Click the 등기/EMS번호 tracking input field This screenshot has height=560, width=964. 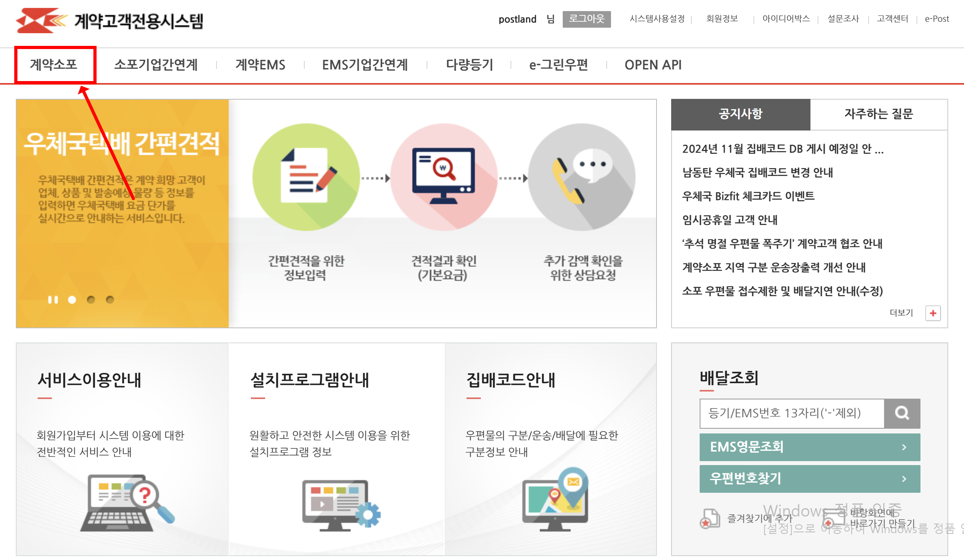click(x=791, y=413)
